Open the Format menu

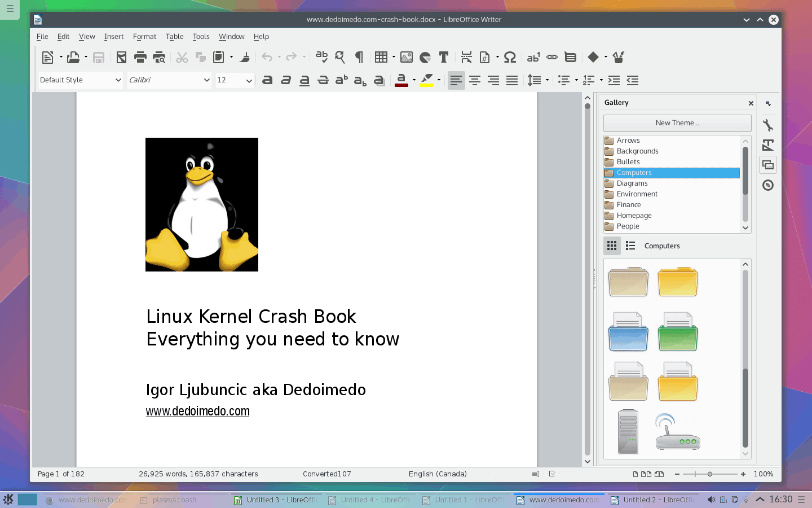(x=144, y=36)
